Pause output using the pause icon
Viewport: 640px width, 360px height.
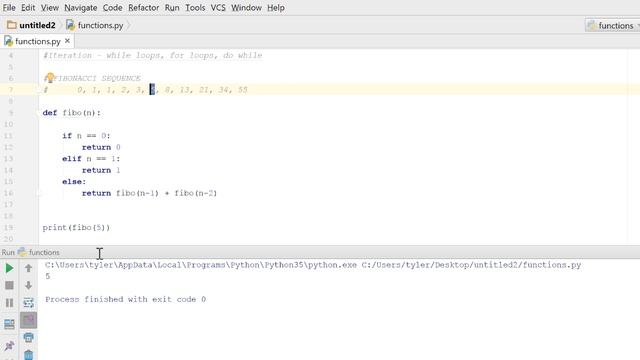(x=9, y=303)
